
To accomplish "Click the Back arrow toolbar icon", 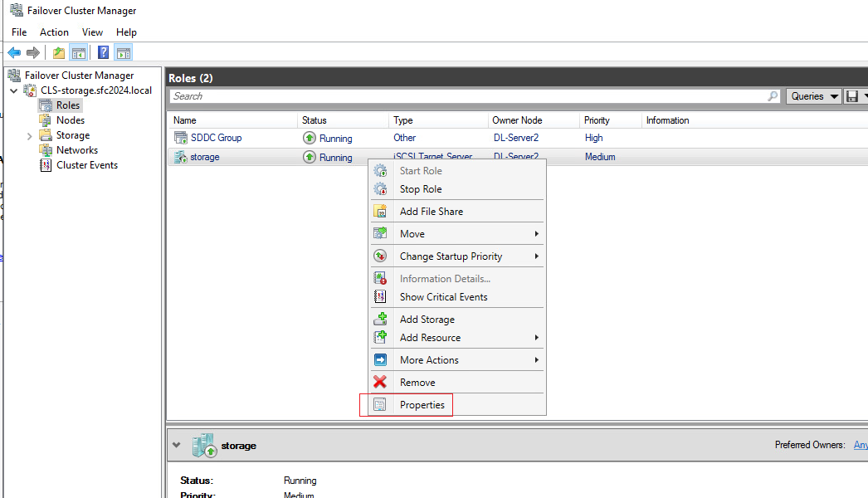I will 14,52.
